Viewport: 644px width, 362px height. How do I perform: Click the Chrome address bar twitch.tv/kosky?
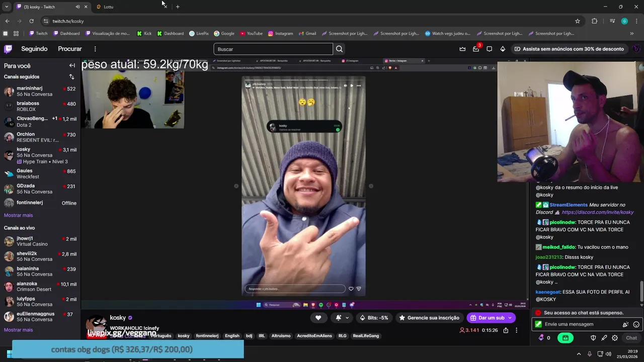312,21
